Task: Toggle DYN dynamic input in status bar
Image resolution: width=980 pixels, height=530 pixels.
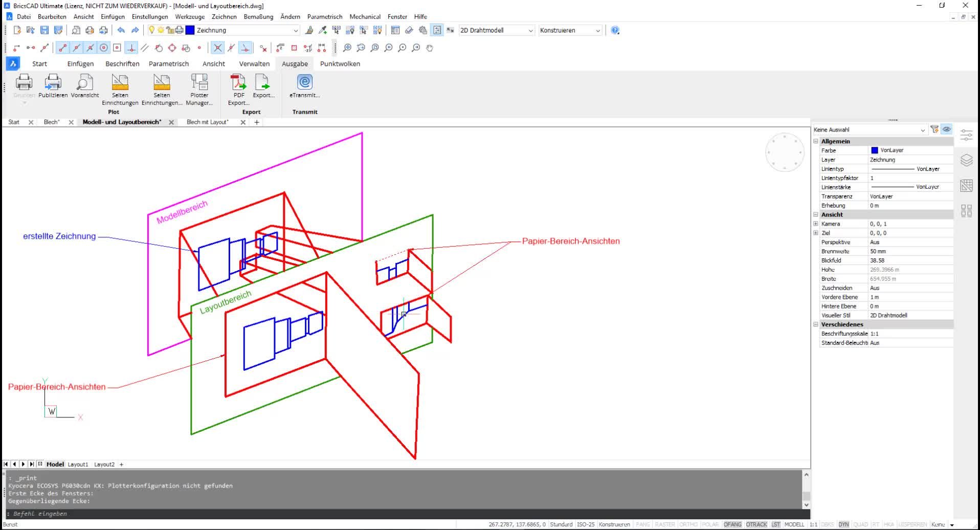Action: tap(844, 524)
